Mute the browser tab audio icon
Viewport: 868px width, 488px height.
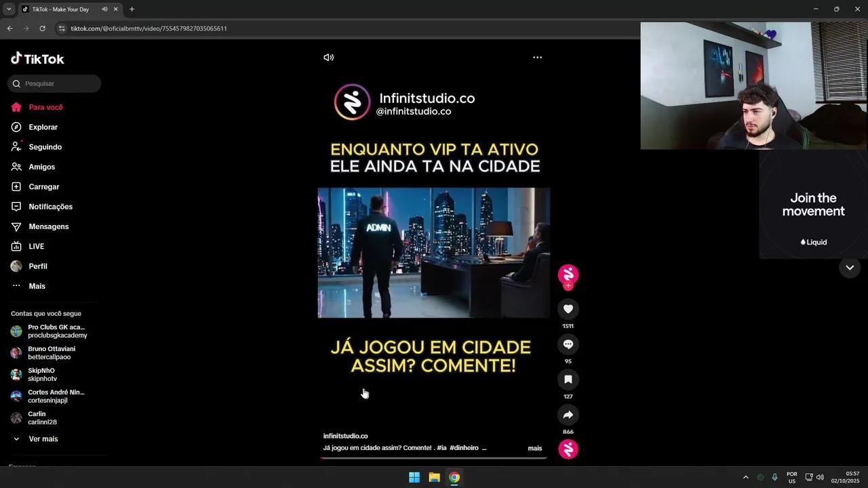(x=104, y=9)
